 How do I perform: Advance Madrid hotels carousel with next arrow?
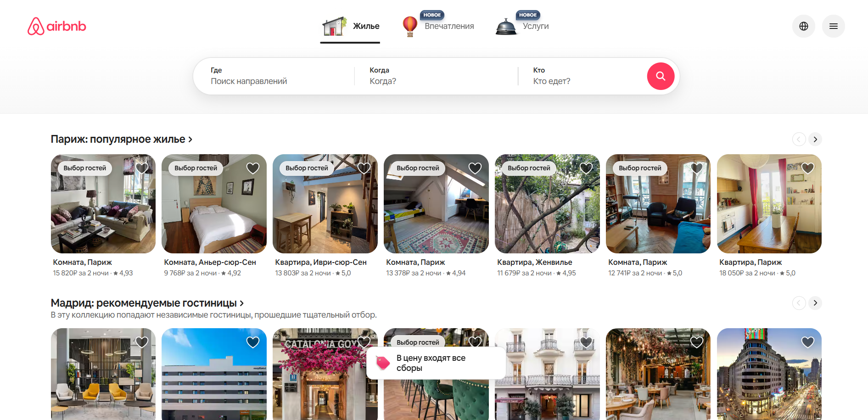[x=815, y=303]
